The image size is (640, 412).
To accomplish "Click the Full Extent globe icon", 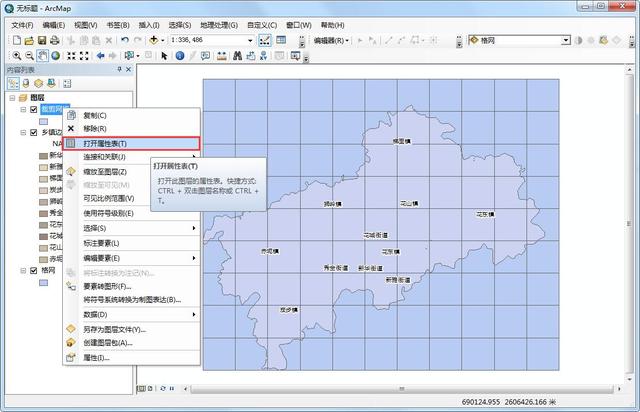I will click(x=56, y=56).
